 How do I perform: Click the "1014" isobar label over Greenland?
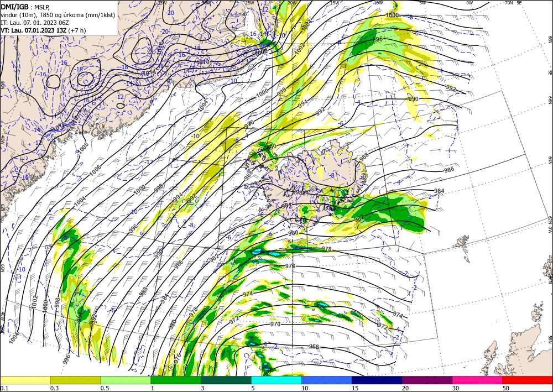click(149, 74)
